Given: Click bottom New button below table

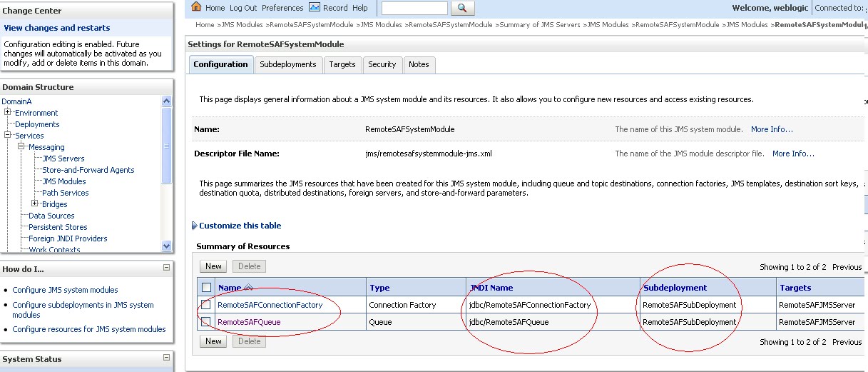Looking at the screenshot, I should tap(213, 341).
